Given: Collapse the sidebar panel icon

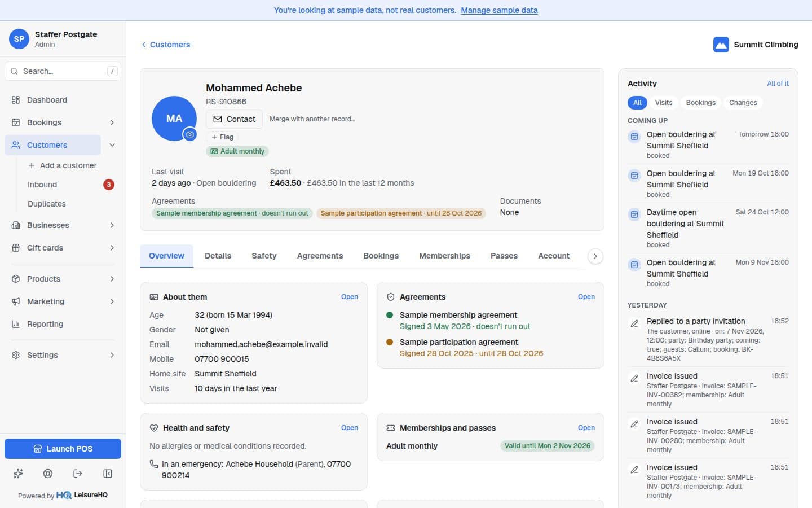Looking at the screenshot, I should point(108,474).
